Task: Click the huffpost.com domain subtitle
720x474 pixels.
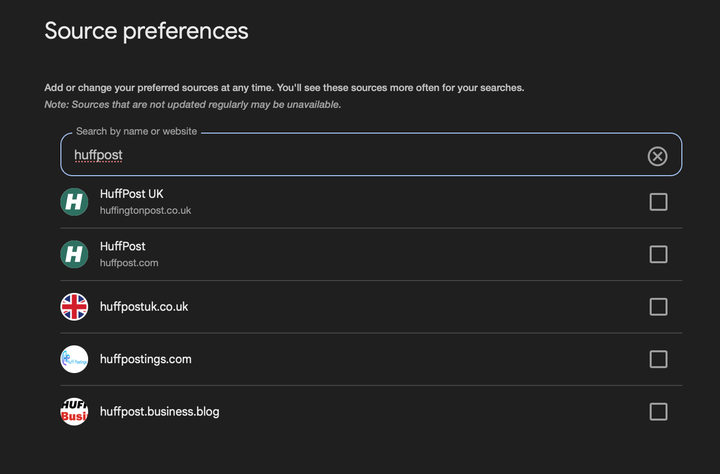Action: (129, 263)
